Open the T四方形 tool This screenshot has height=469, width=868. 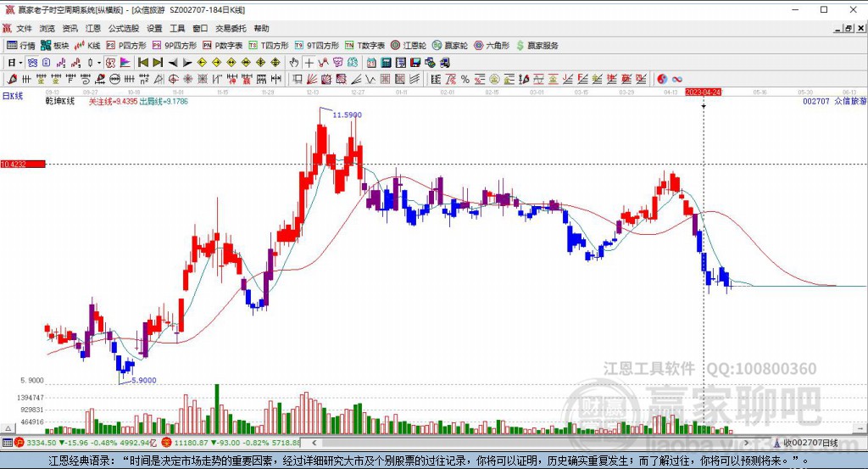click(x=269, y=46)
